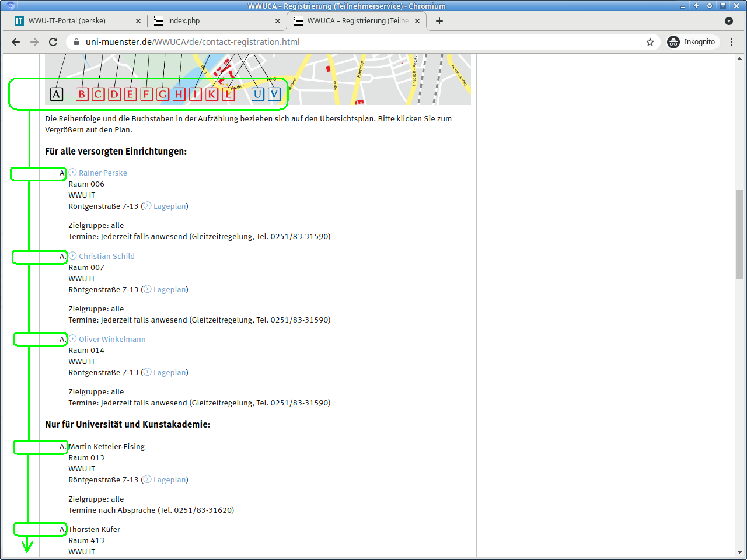Click blue map marker U
The height and width of the screenshot is (560, 747).
pos(257,94)
